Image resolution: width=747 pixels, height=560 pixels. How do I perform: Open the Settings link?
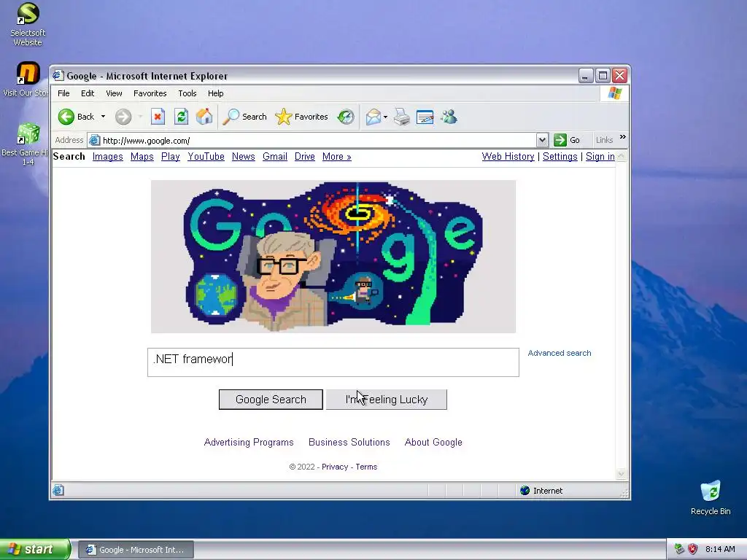click(x=560, y=157)
